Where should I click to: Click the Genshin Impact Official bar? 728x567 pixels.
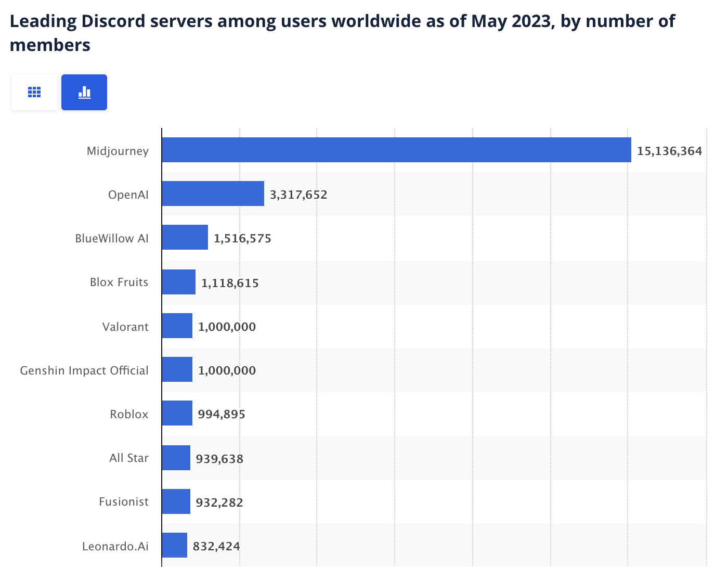(177, 369)
